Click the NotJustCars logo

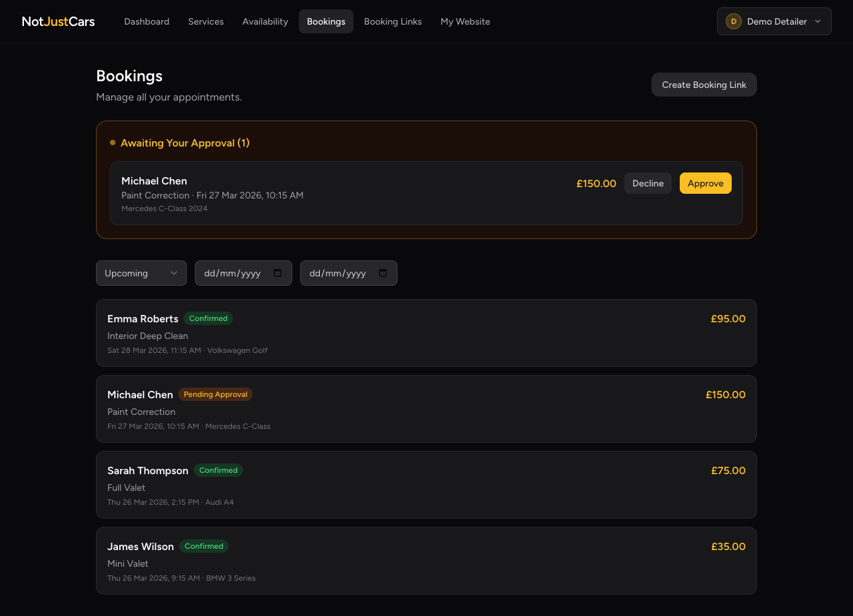58,21
